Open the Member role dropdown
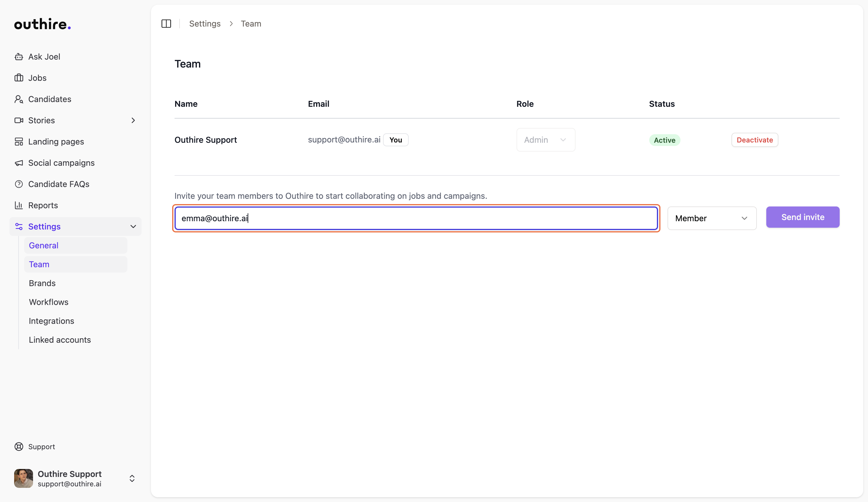Screen dimensions: 868x502 tap(712, 218)
